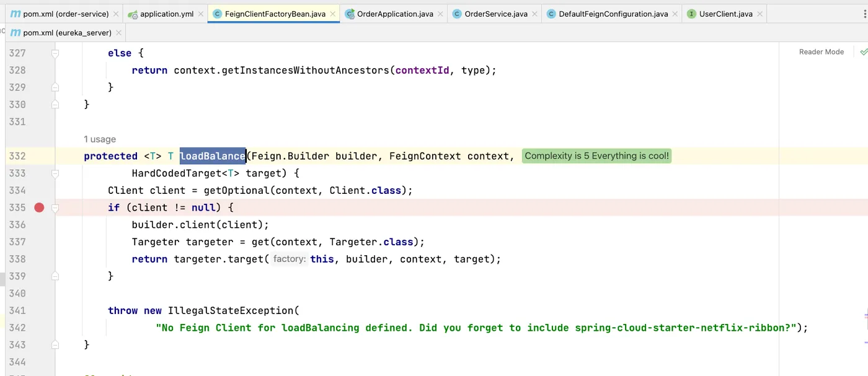
Task: Click the class icon on FeignClientFactoryBean.java tab
Action: 218,14
